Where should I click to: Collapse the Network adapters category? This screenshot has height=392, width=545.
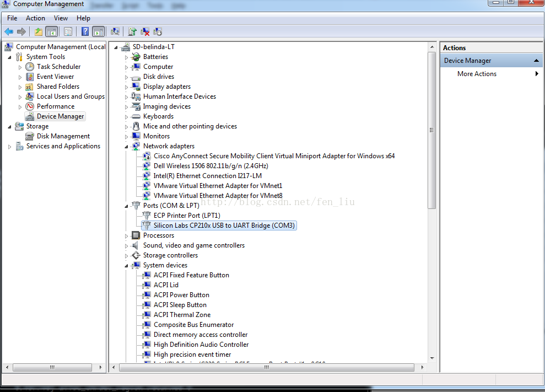pos(126,146)
